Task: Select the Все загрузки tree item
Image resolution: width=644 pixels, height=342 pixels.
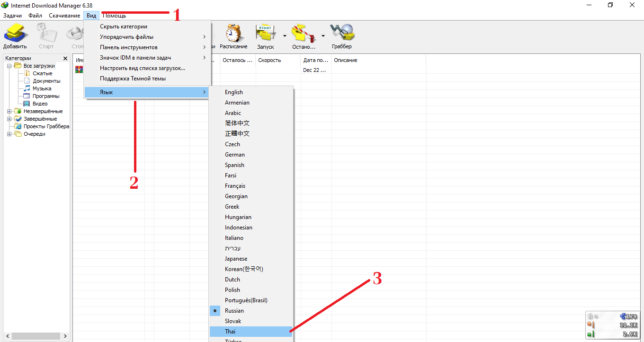Action: pos(39,66)
